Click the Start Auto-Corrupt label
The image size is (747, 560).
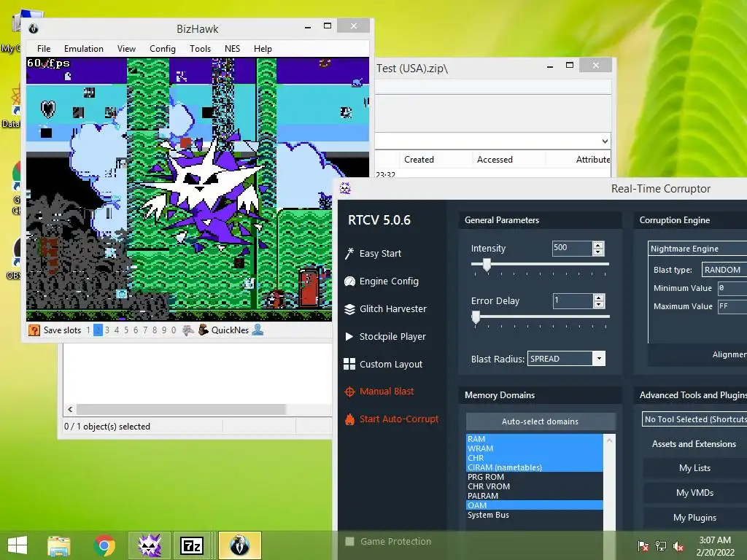pos(399,419)
